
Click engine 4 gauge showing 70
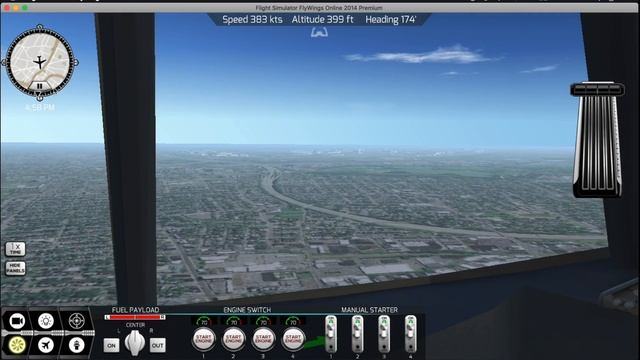click(293, 322)
